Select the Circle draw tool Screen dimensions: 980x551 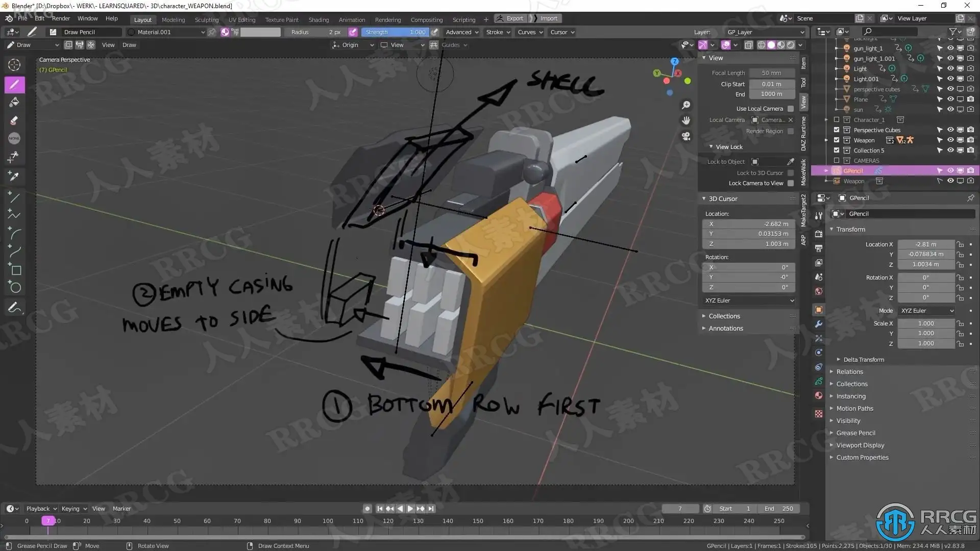click(x=14, y=287)
